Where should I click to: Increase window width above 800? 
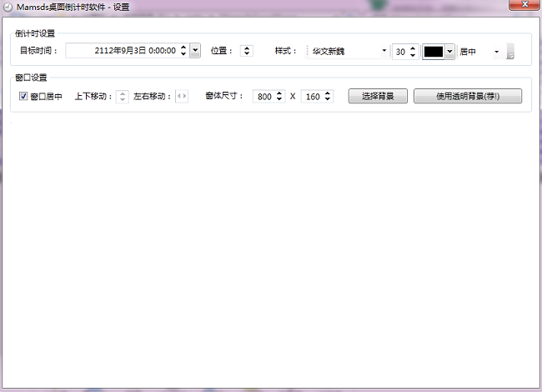click(x=279, y=93)
